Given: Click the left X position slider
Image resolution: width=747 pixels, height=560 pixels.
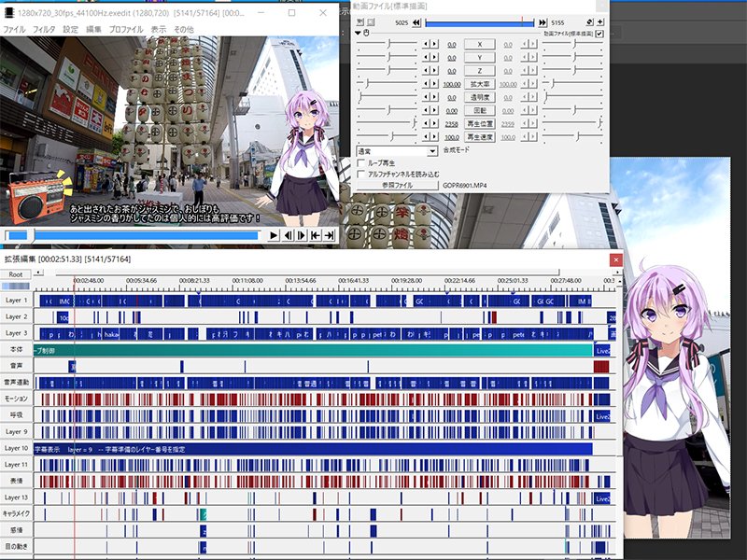Looking at the screenshot, I should tap(387, 44).
